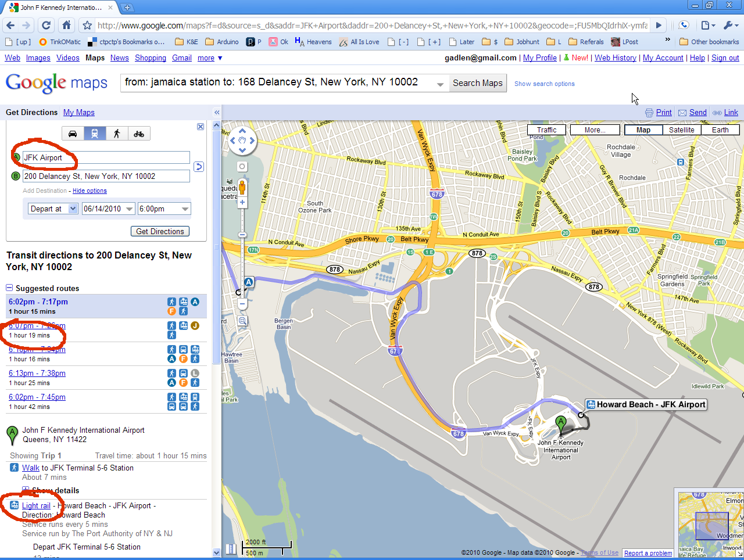Pick up the Street View pegman

pos(242,186)
